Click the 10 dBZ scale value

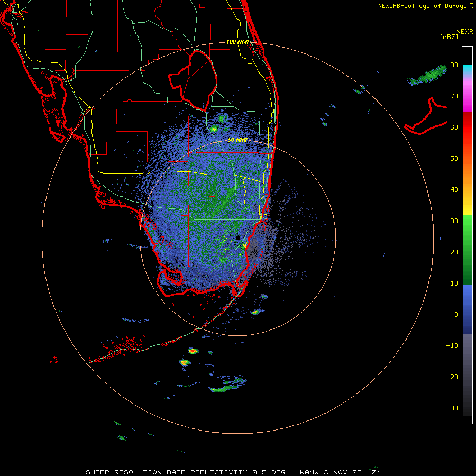coord(454,283)
